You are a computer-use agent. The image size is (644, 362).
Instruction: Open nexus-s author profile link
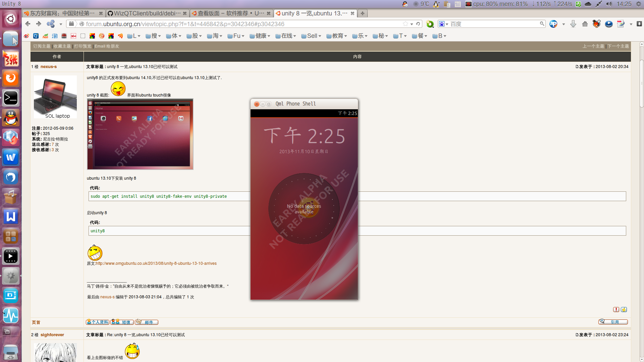(49, 67)
